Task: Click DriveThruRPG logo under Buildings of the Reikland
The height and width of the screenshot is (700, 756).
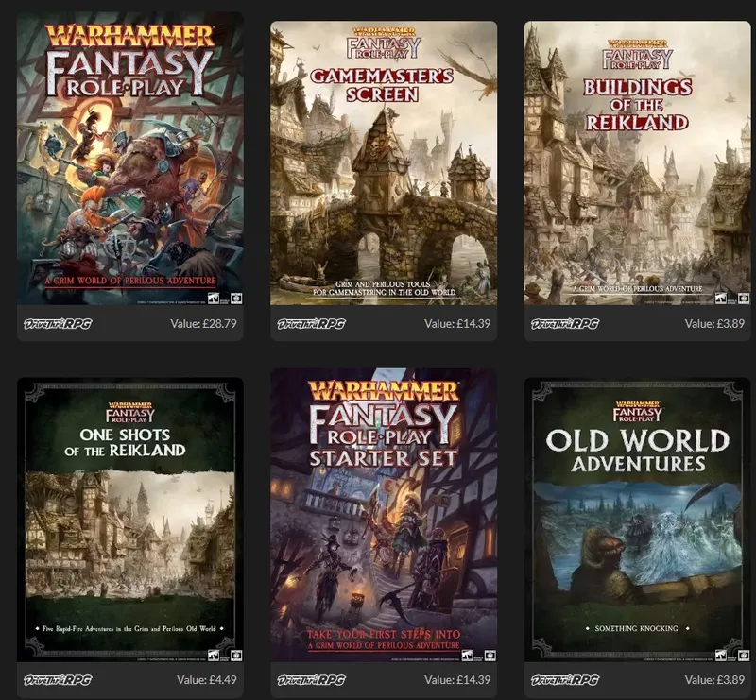Action: tap(565, 323)
